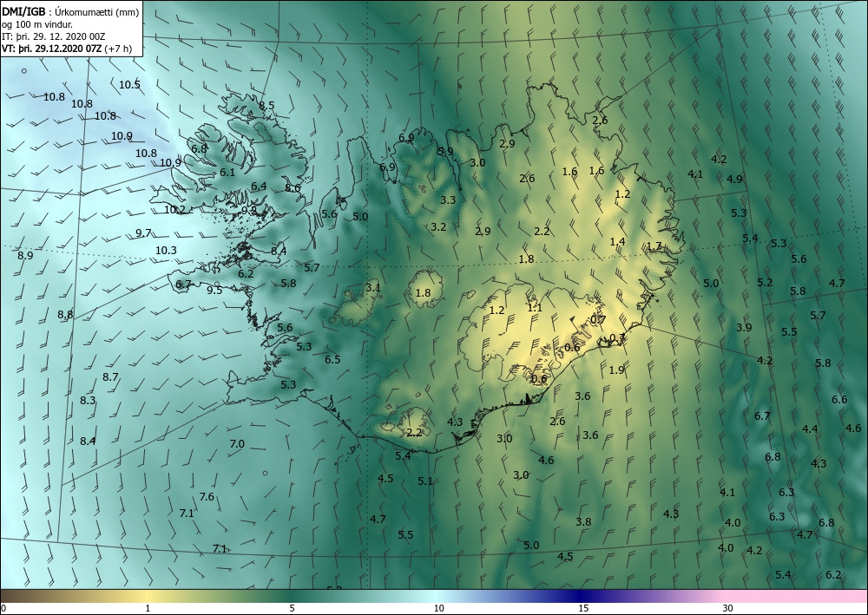This screenshot has width=868, height=615.
Task: Click the DMI/IGB title label
Action: [x=23, y=11]
